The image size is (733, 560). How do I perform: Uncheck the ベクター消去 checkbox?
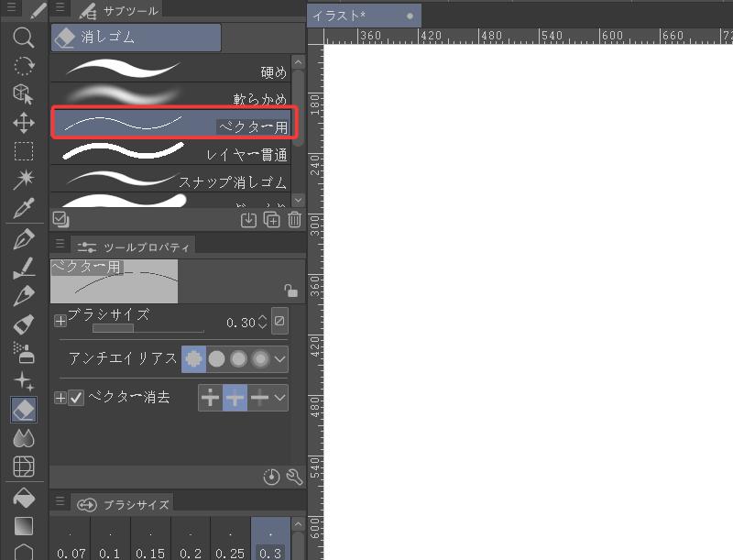point(77,398)
